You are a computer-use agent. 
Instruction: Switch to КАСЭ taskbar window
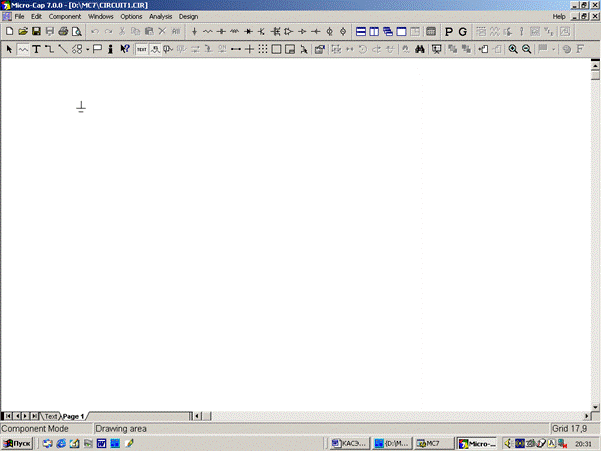pos(350,444)
